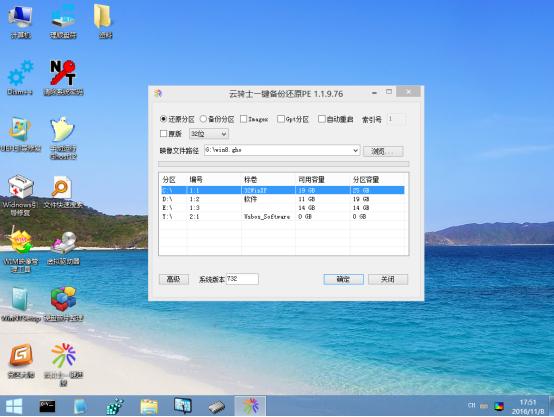The width and height of the screenshot is (554, 417).
Task: Click the CH input language tray indicator
Action: click(x=471, y=405)
